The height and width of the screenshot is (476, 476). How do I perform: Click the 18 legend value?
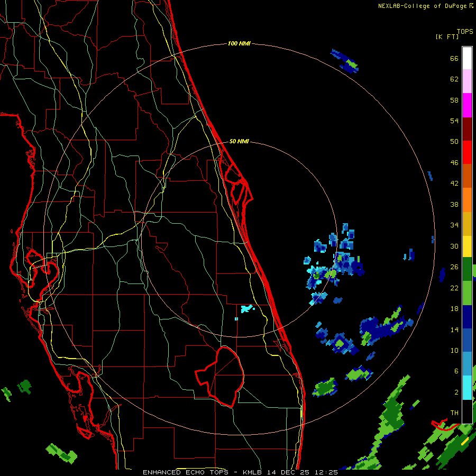[454, 309]
